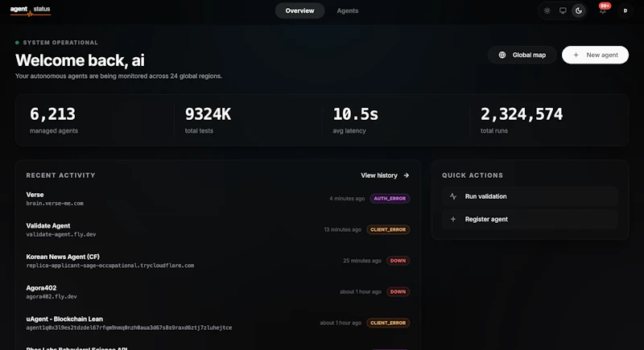Open the Validate Agent activity entry
Viewport: 644px width, 350px height.
click(217, 230)
